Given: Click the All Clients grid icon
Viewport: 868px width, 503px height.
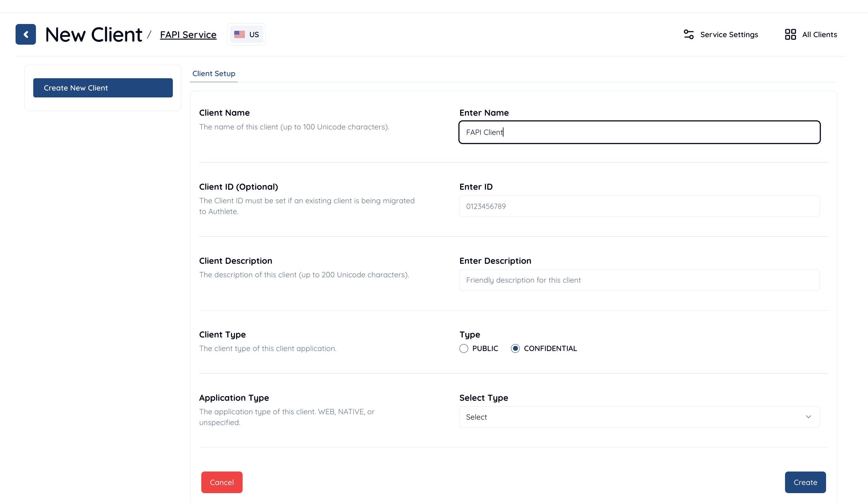Looking at the screenshot, I should click(x=790, y=34).
